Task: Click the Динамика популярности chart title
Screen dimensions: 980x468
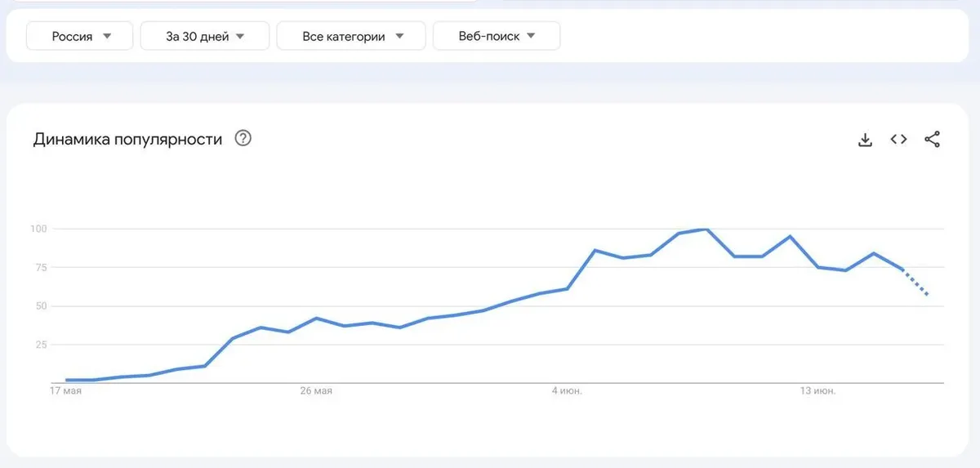Action: [127, 139]
